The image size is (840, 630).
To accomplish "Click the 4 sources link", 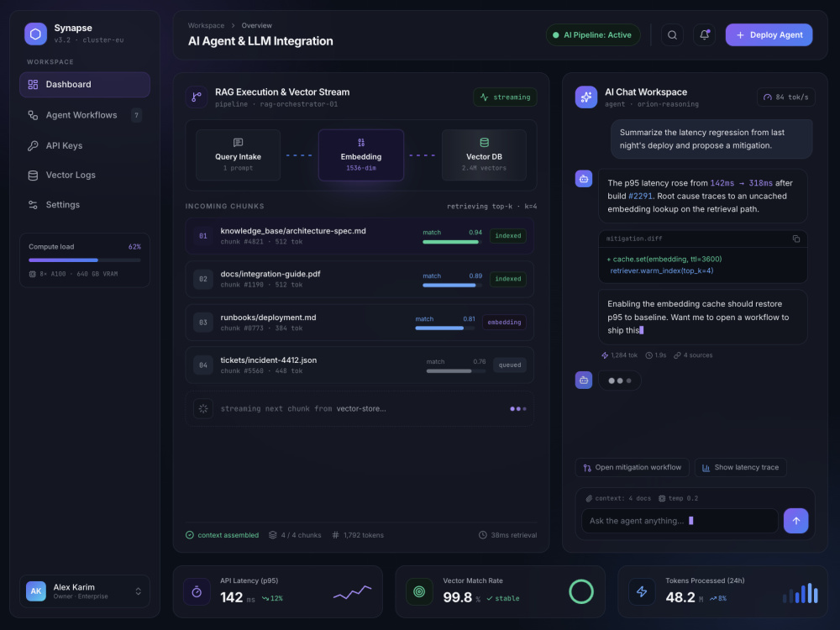I will (693, 355).
